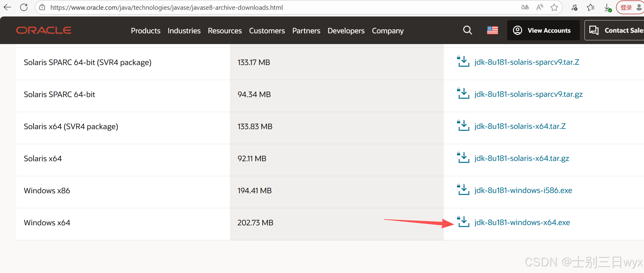Open the jdk-8u181-solaris-sparcv9.tar.Z link
Viewport: 644px width, 273px height.
pos(527,62)
